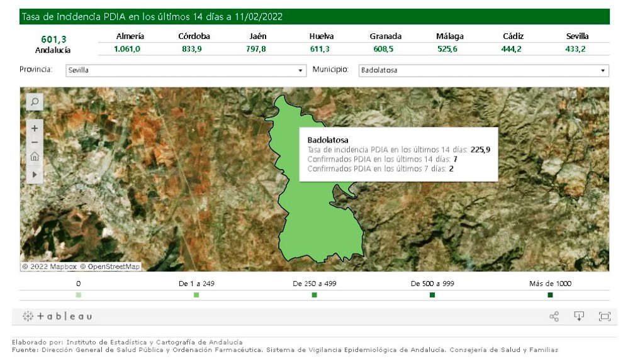
Task: Enter full screen mode
Action: click(x=604, y=316)
